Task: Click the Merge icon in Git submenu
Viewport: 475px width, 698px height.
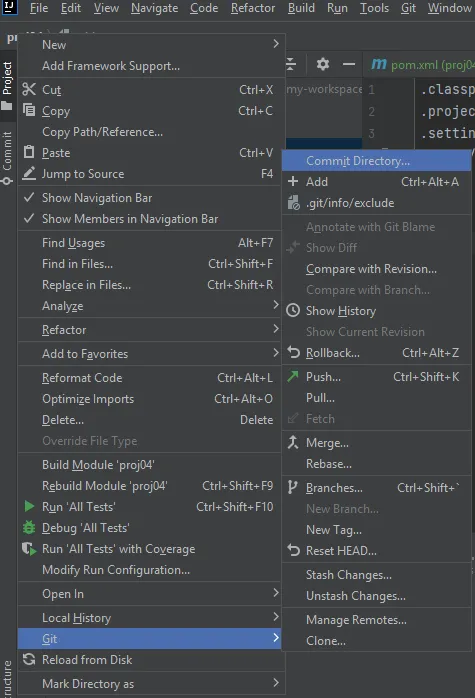Action: pos(293,442)
